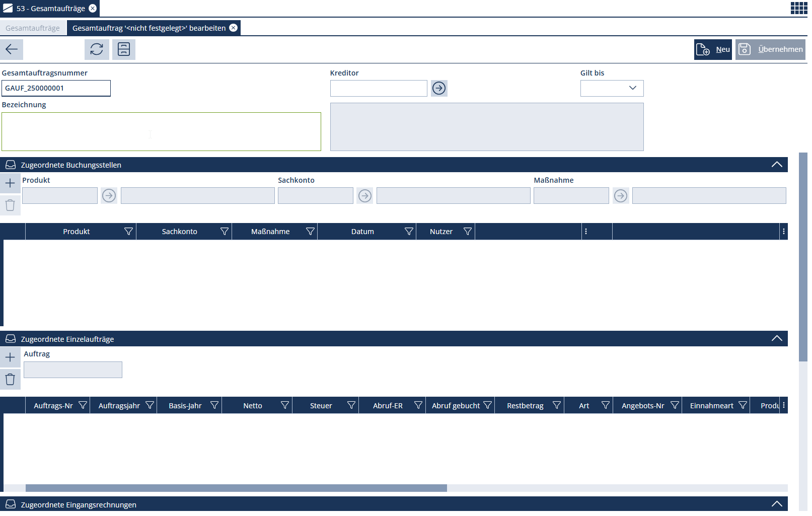Click the Neu button
Viewport: 812px width, 516px height.
[x=713, y=49]
